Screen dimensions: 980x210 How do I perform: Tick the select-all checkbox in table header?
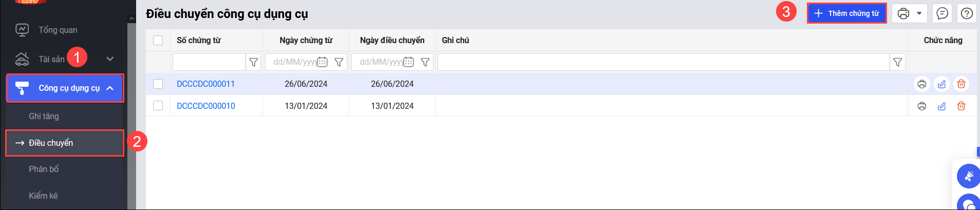[x=158, y=40]
